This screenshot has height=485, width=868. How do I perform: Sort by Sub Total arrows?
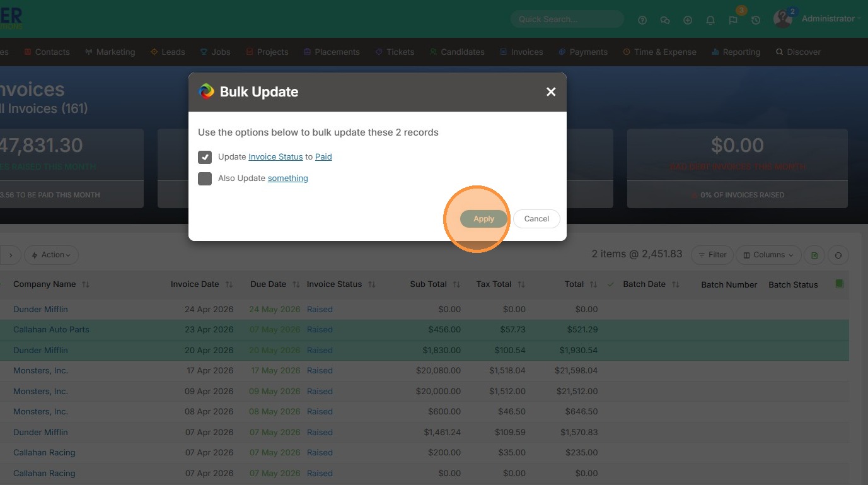(x=456, y=284)
